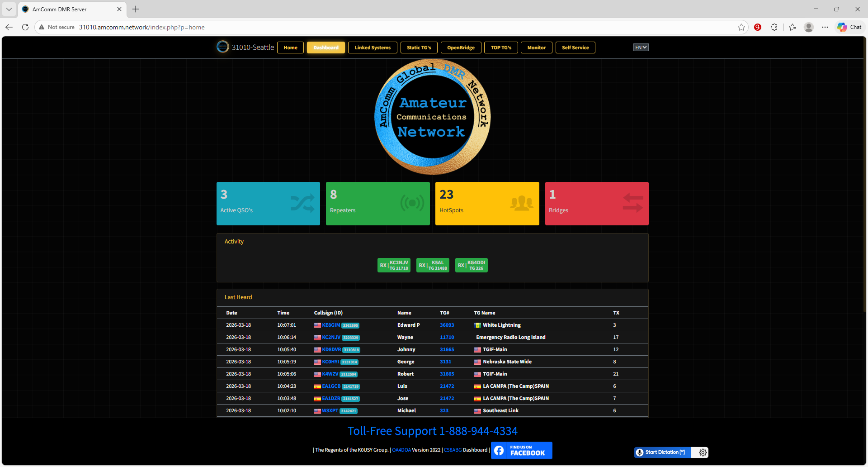Click the RX KC2NJV TG 11710 activity badge
This screenshot has height=467, width=868.
[x=394, y=265]
